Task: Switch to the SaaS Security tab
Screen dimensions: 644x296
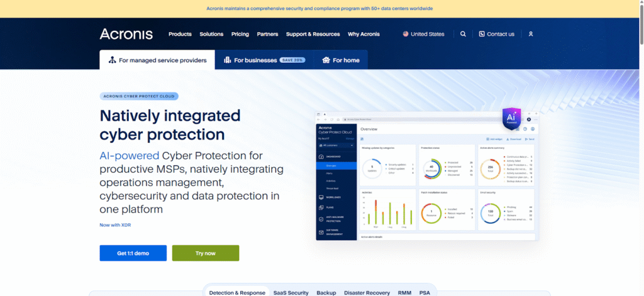Action: coord(291,292)
